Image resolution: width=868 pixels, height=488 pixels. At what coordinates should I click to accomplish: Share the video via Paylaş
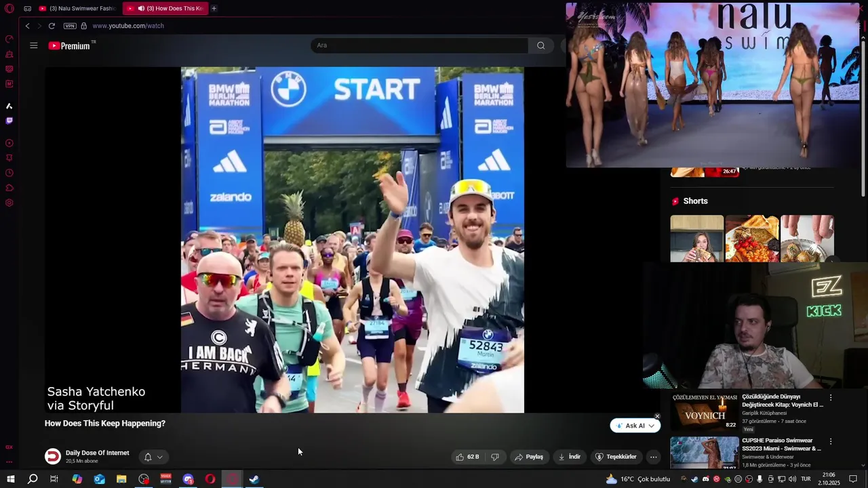coord(529,457)
